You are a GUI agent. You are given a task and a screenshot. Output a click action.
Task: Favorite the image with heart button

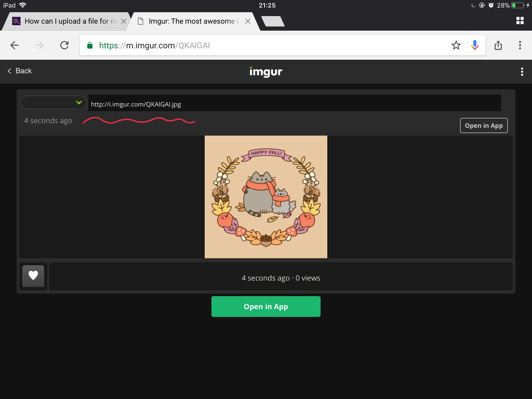point(33,276)
